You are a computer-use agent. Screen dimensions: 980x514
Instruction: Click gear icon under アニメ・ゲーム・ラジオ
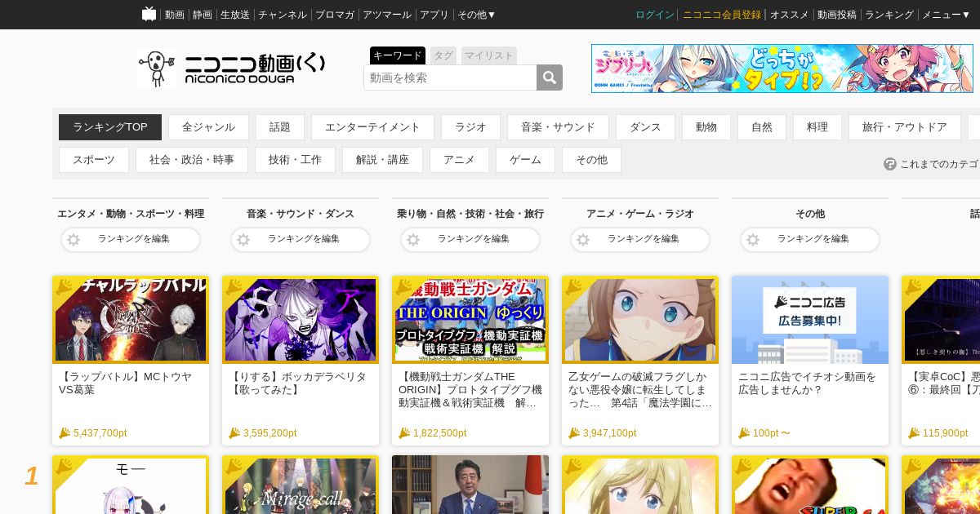583,240
